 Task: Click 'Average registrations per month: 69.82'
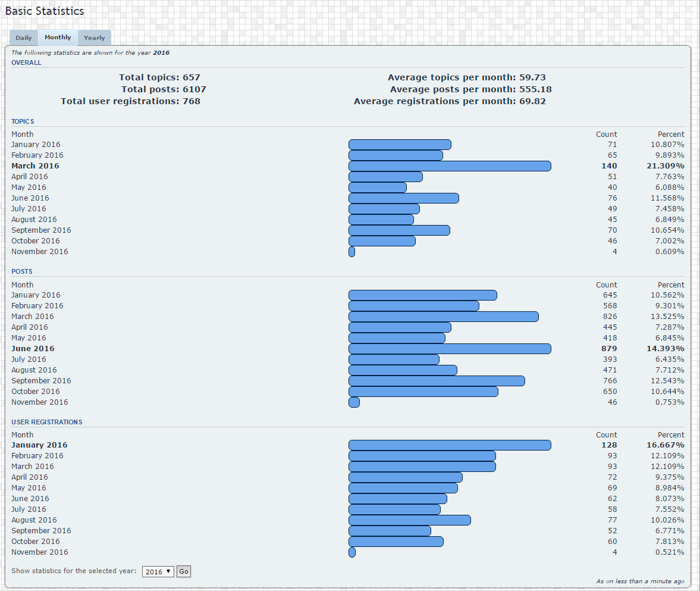click(x=450, y=101)
